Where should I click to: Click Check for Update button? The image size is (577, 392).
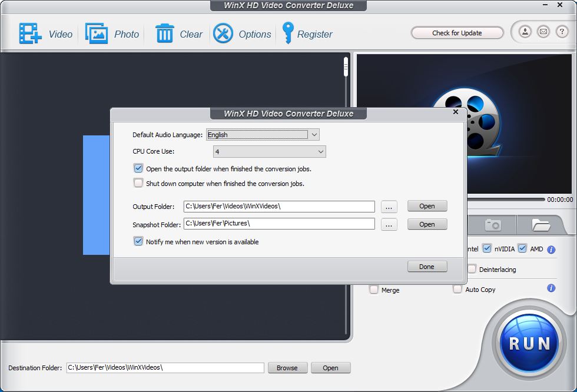(457, 33)
